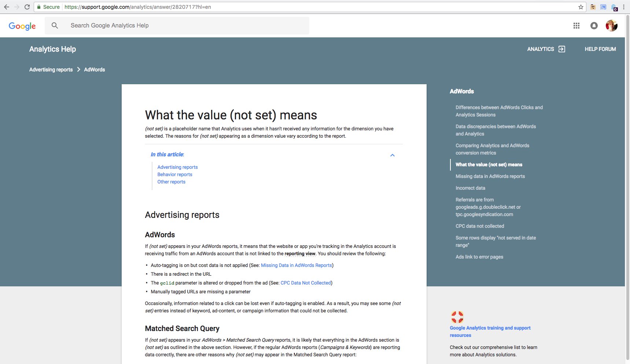Collapse the In this article list
This screenshot has height=364, width=630.
[x=392, y=155]
